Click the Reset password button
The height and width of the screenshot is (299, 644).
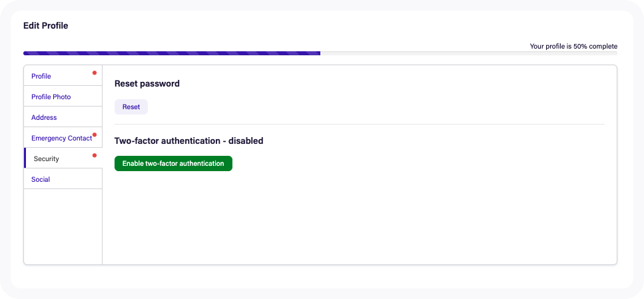[x=131, y=107]
